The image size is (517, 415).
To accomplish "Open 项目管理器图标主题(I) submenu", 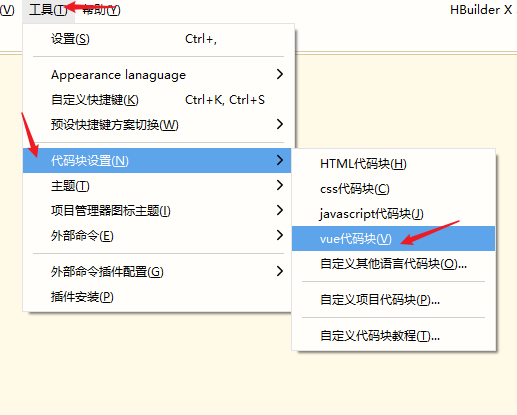I will tap(157, 211).
